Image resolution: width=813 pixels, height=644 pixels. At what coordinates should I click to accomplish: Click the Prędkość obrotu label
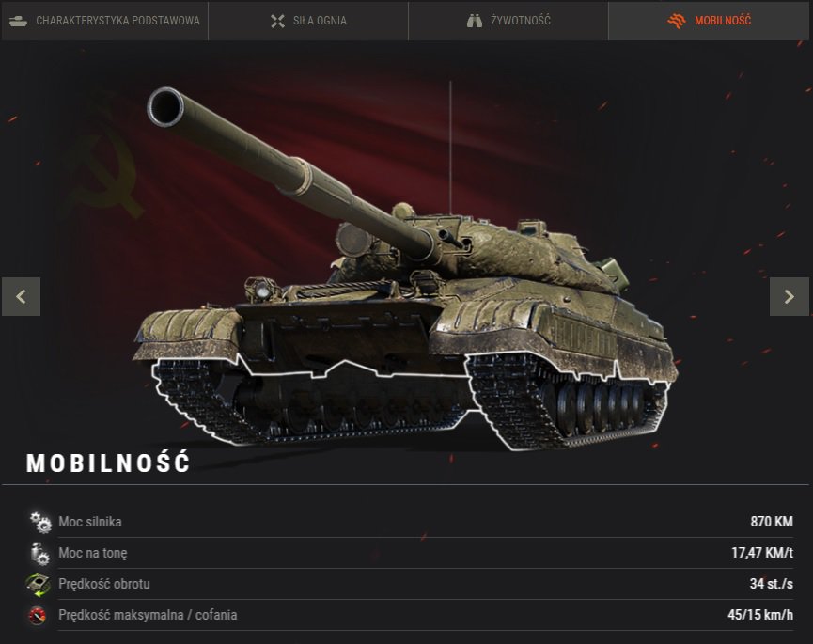(104, 584)
